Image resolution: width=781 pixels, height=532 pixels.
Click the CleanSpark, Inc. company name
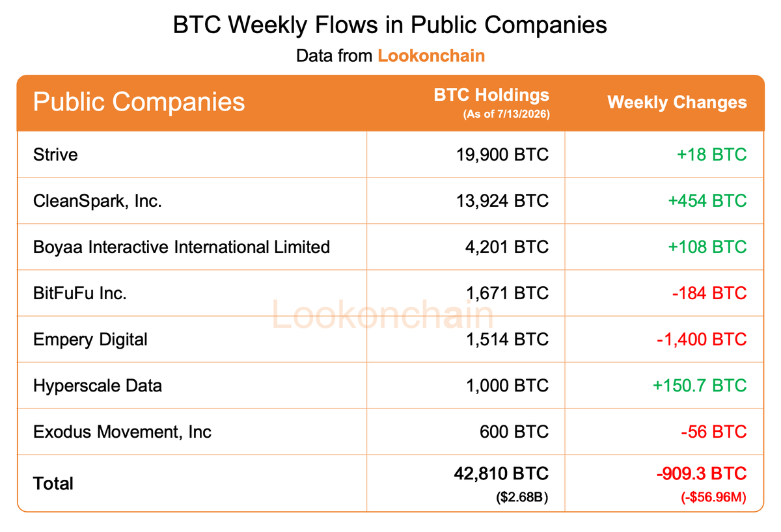point(98,201)
